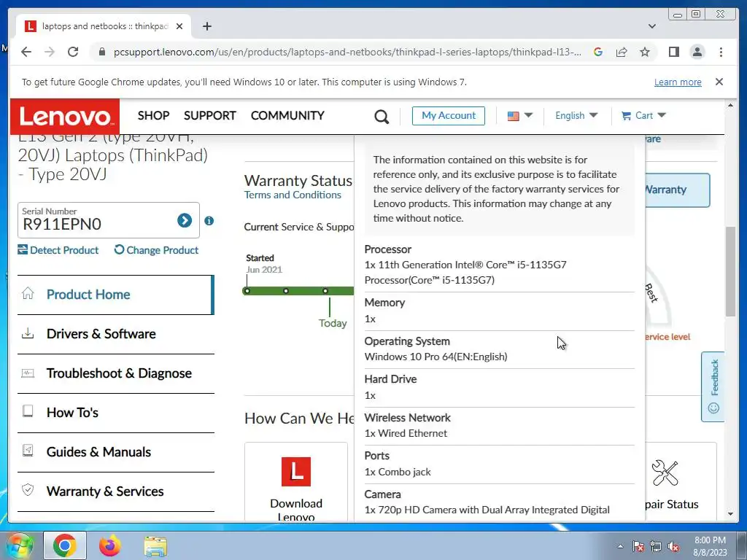Open a new browser tab

[x=206, y=26]
